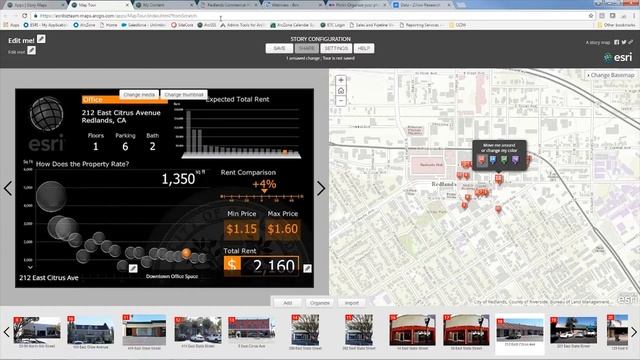This screenshot has width=640, height=360.
Task: Organize the tour points
Action: click(x=320, y=303)
